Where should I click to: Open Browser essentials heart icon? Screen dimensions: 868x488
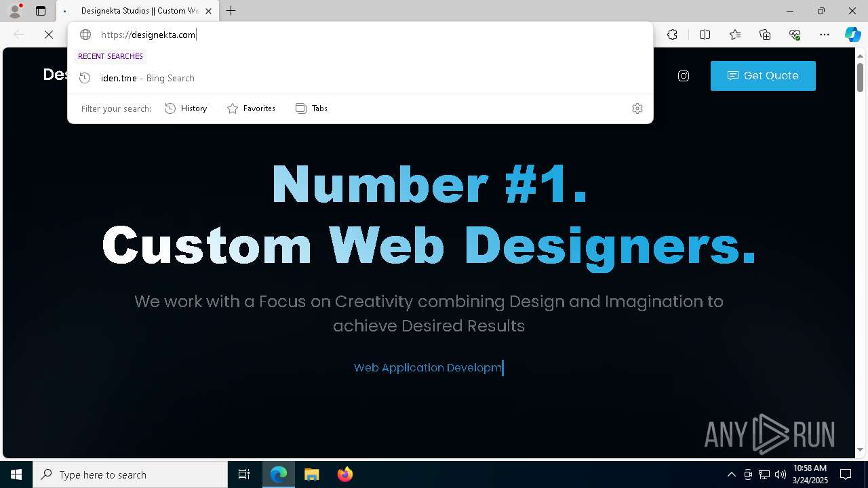795,35
